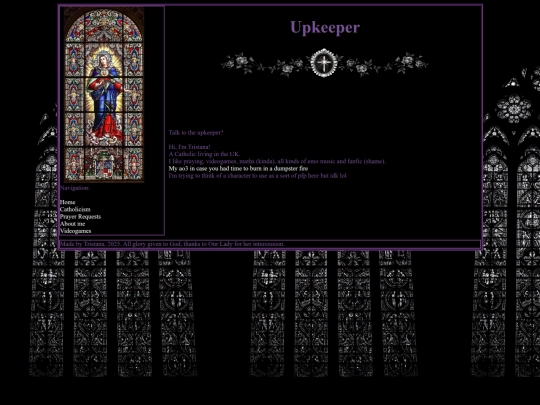Click 'A Catholic living in the UK.' text
The height and width of the screenshot is (405, 540).
click(204, 154)
